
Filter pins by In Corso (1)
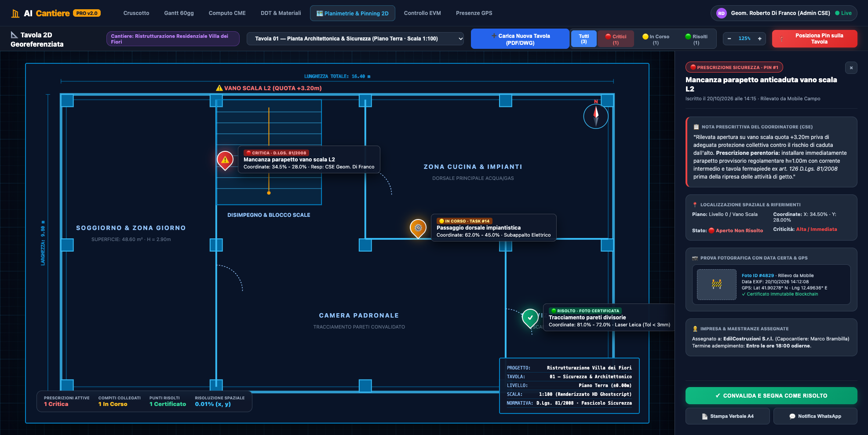click(x=656, y=39)
